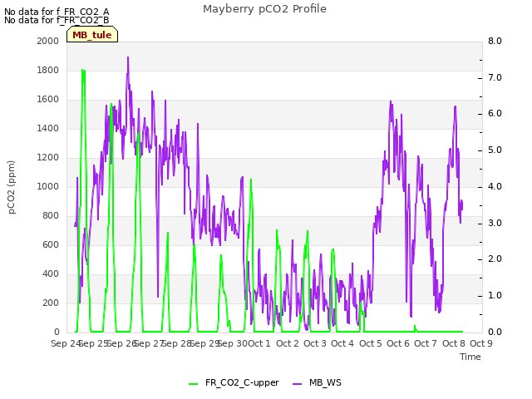Click the 3.0 tick on right axis
The height and width of the screenshot is (399, 532).
495,224
